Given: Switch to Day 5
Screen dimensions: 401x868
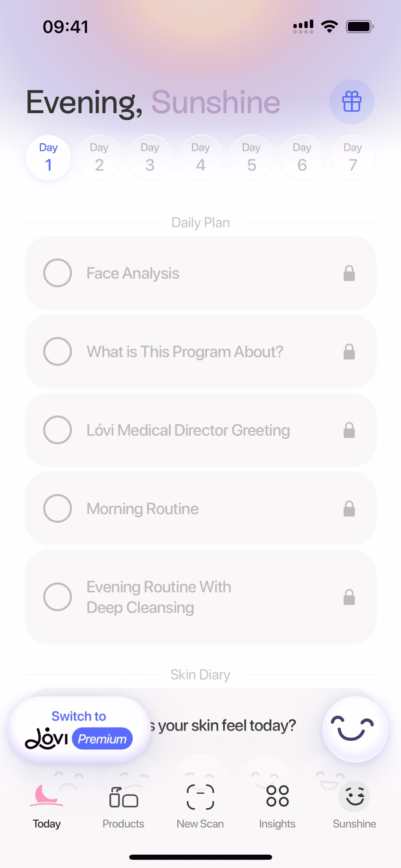Looking at the screenshot, I should (x=251, y=158).
